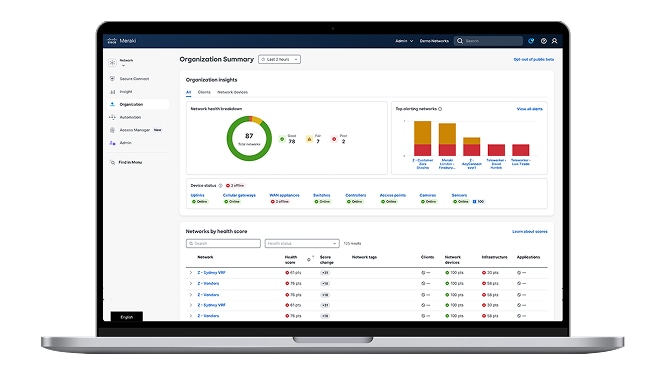Click the Clients column header in table
The height and width of the screenshot is (375, 666).
pos(427,257)
